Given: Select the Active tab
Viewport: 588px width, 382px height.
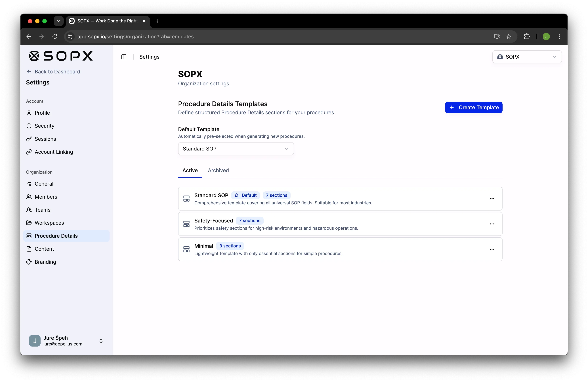Looking at the screenshot, I should 190,170.
